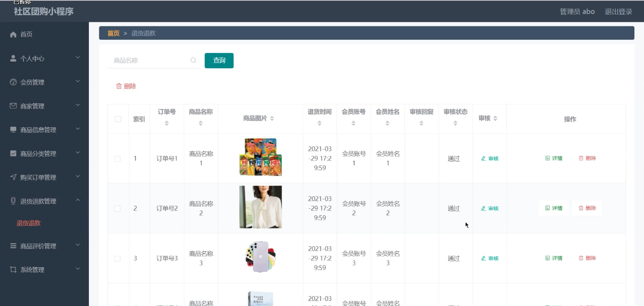Click the list icon beside 商品评价管理
The image size is (644, 306).
point(13,246)
